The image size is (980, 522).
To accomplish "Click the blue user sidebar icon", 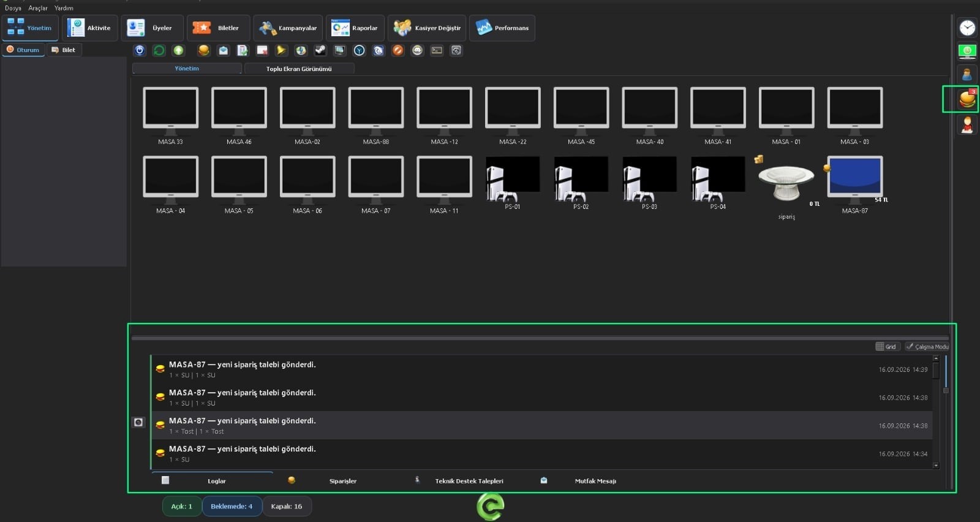I will point(967,75).
